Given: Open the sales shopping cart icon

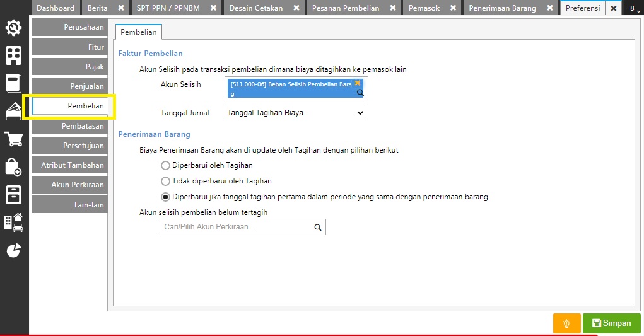Looking at the screenshot, I should click(13, 139).
